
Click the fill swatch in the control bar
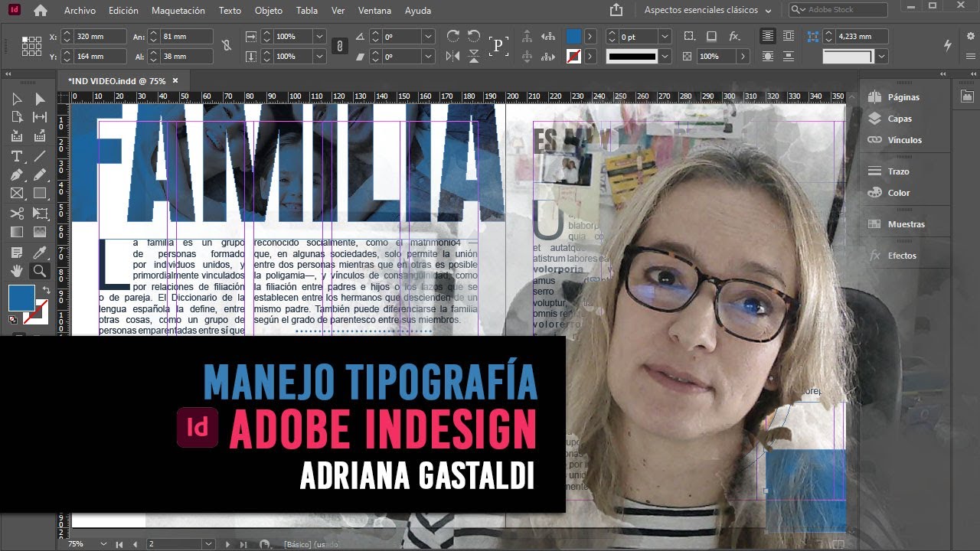tap(573, 36)
